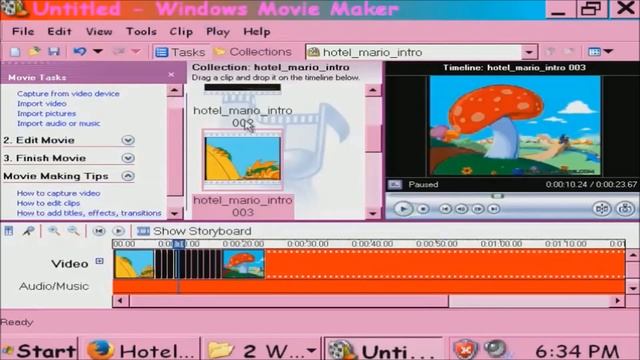This screenshot has width=640, height=360.
Task: Expand the Video track plus icon
Action: click(100, 261)
